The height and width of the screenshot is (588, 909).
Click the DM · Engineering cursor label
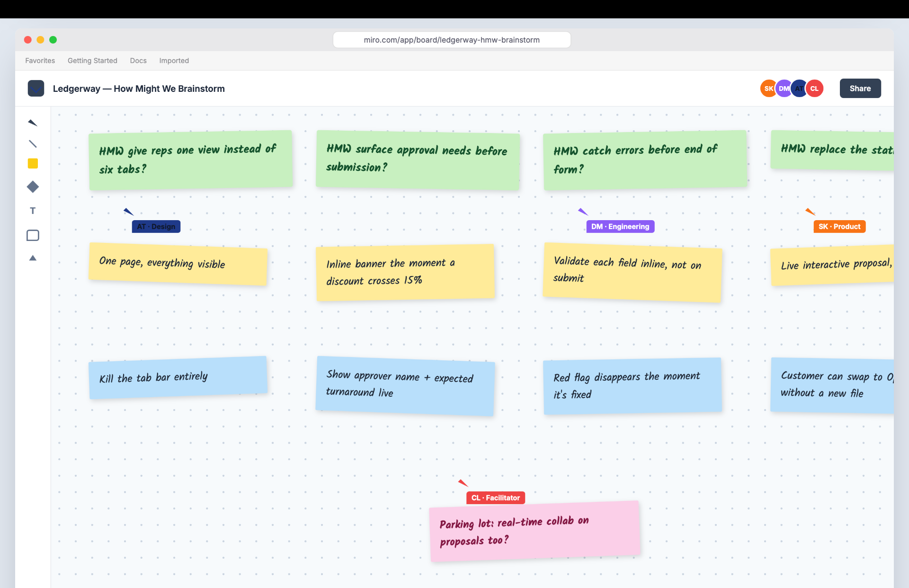pos(620,227)
